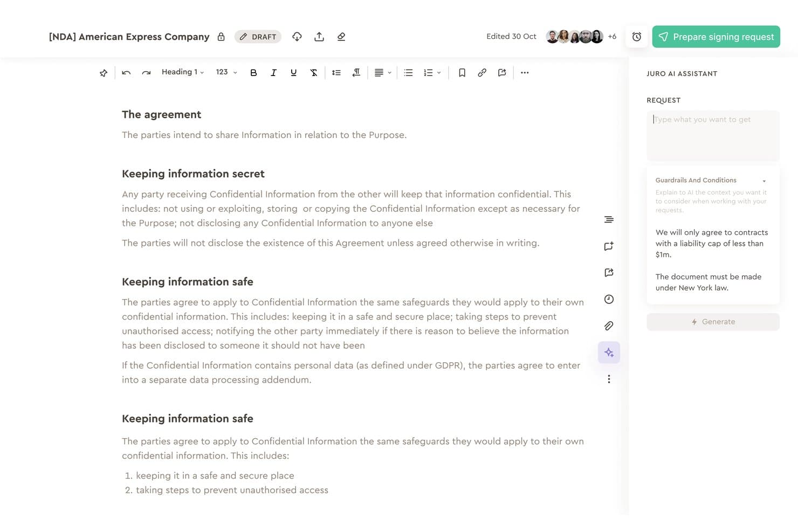Click the paragraph mark icon in the toolbar
Viewport: 798px width, 532px height.
tap(356, 73)
